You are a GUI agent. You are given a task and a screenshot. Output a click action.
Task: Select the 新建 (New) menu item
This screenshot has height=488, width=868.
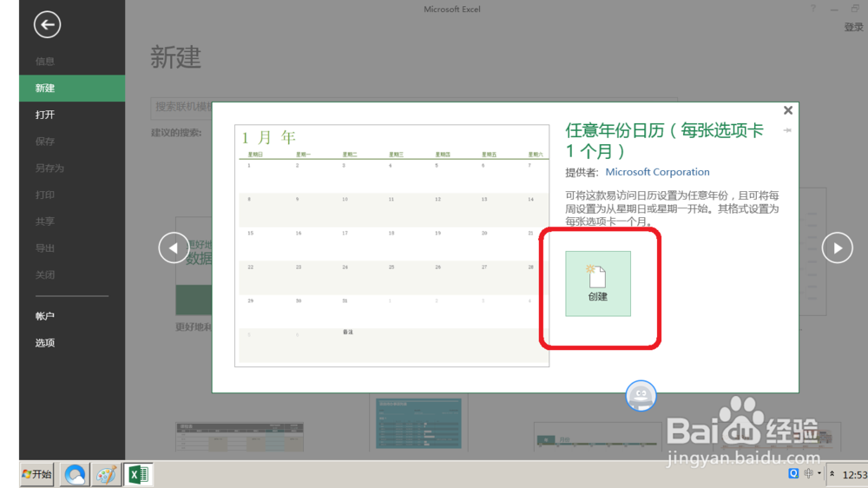[72, 88]
